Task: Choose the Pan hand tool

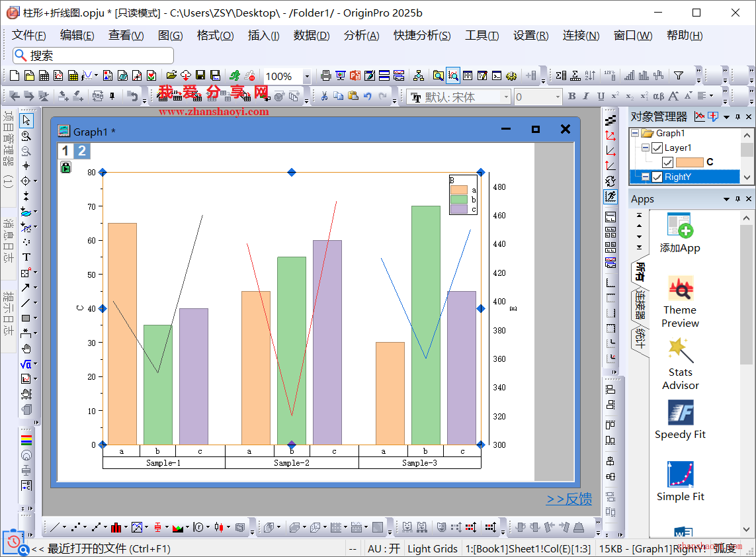Action: pos(26,349)
